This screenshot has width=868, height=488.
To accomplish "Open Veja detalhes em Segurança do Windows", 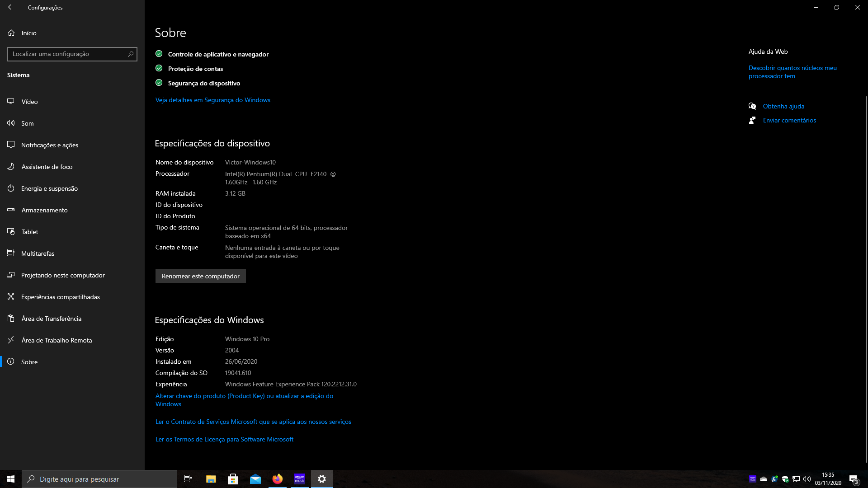I will 213,100.
